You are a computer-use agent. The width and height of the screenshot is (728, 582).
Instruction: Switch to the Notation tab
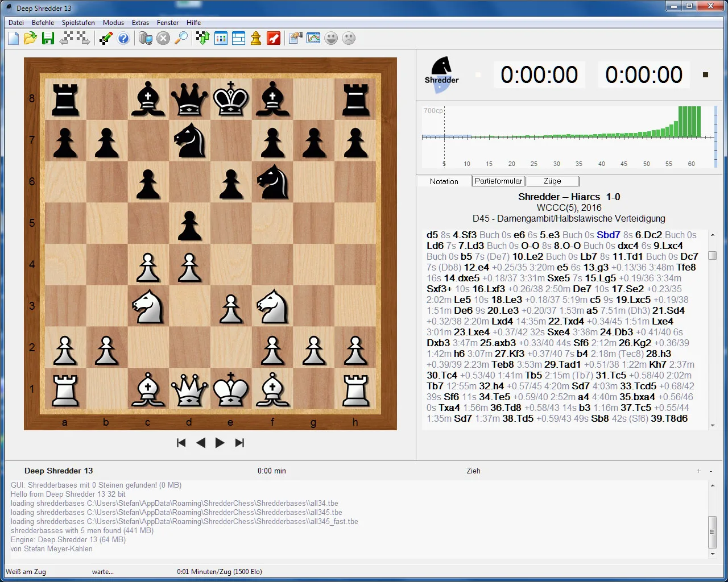click(444, 181)
